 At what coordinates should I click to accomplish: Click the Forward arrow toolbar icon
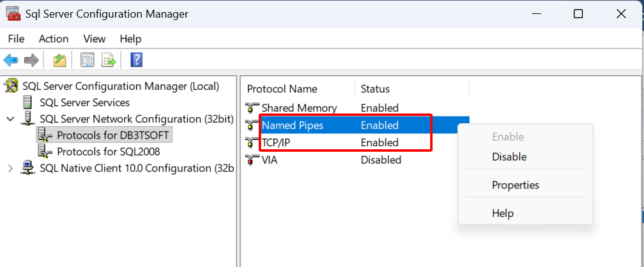tap(31, 60)
